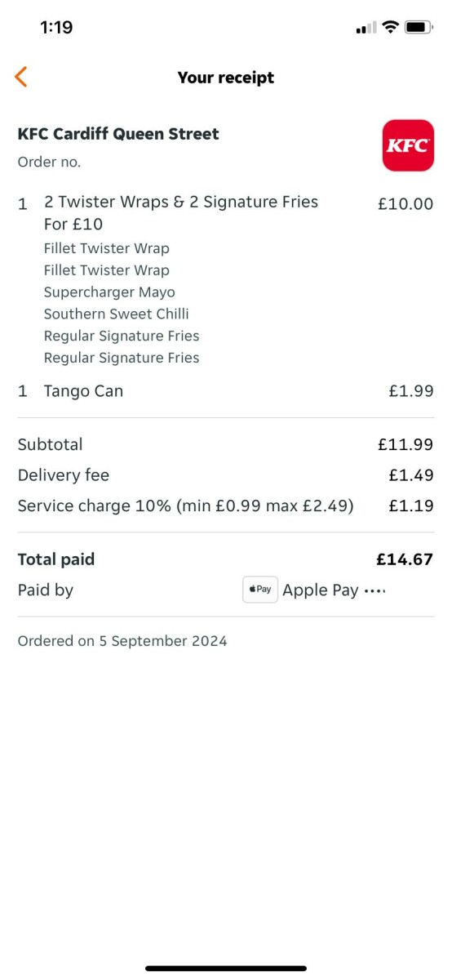Tap the Apple Pay badge icon
The image size is (452, 980).
click(260, 590)
